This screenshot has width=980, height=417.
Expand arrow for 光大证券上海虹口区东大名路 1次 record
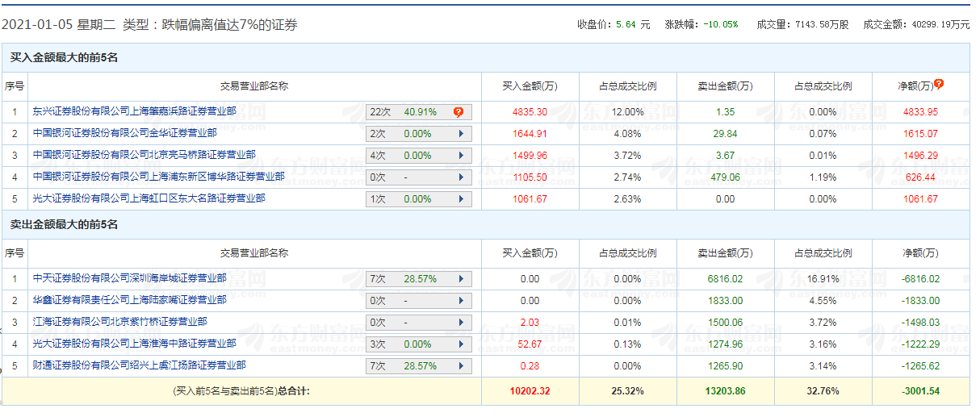click(x=461, y=199)
